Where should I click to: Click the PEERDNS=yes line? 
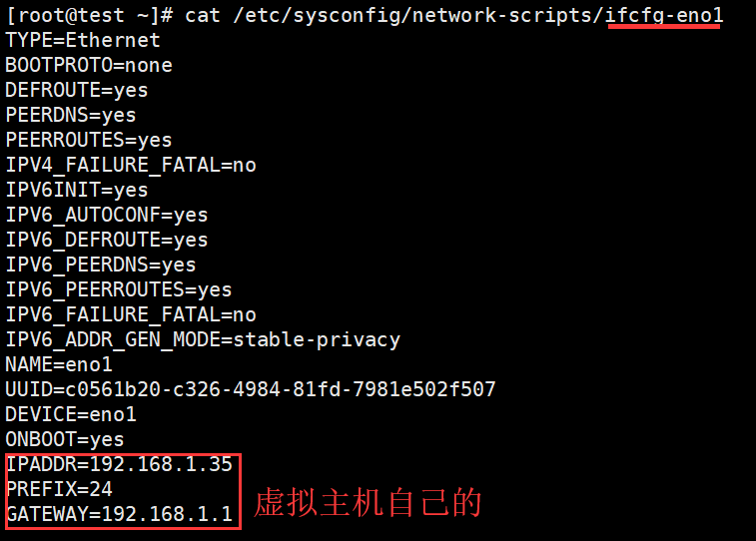pos(71,115)
